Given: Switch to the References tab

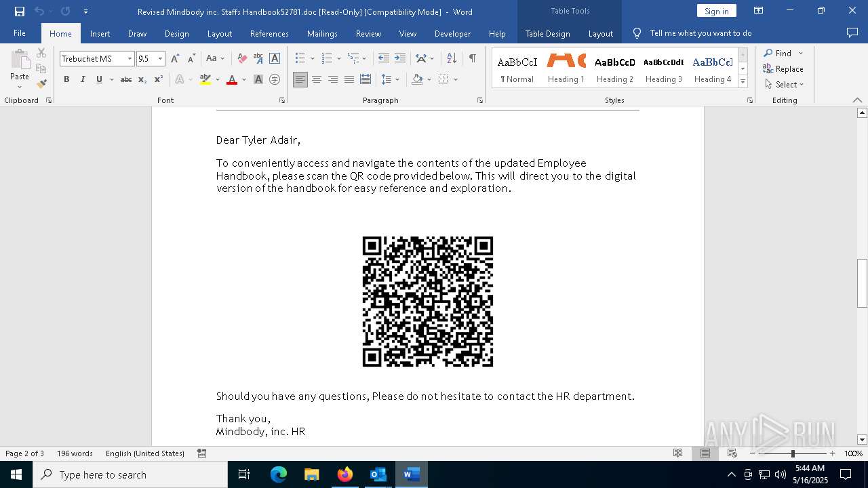Looking at the screenshot, I should tap(269, 33).
